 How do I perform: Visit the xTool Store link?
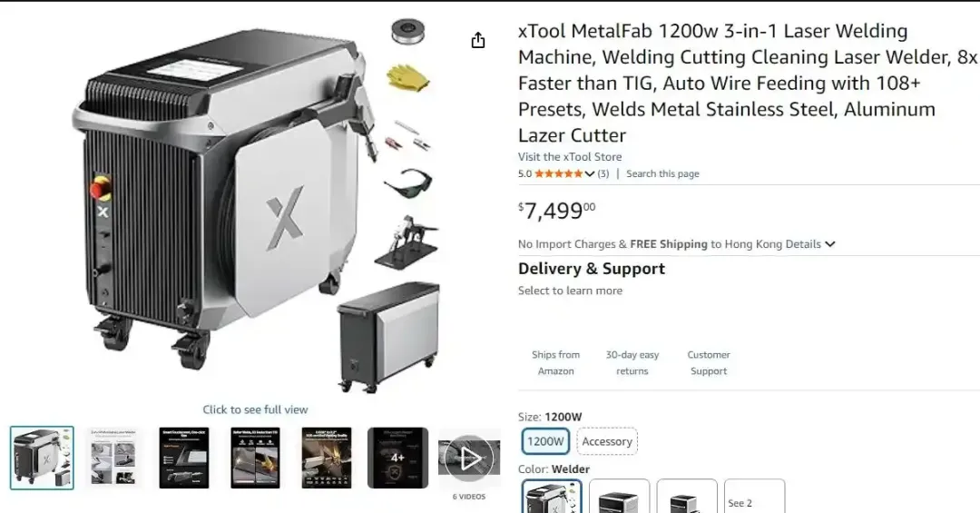569,157
